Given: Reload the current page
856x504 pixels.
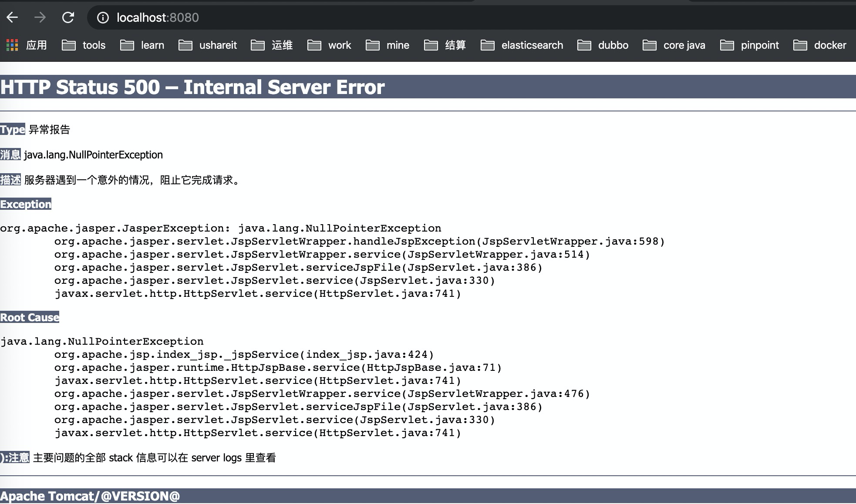Looking at the screenshot, I should [x=69, y=17].
